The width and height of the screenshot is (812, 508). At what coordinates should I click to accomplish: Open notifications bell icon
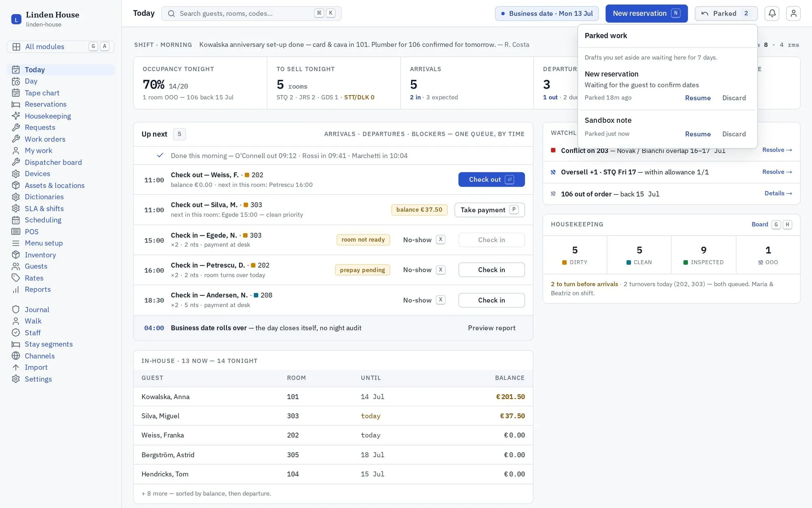(772, 13)
